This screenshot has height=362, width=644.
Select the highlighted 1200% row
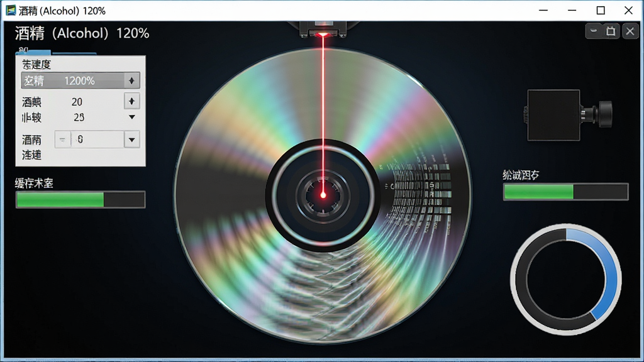click(x=80, y=80)
